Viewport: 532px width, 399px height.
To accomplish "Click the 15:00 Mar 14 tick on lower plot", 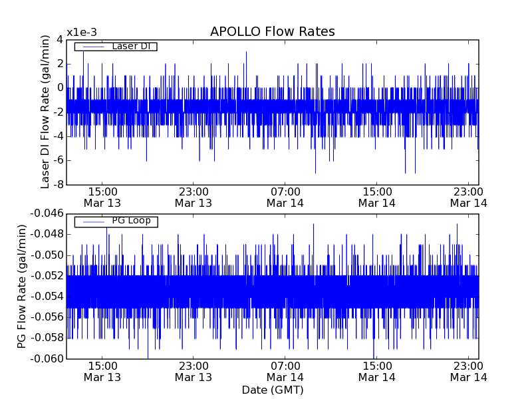I will [x=377, y=371].
